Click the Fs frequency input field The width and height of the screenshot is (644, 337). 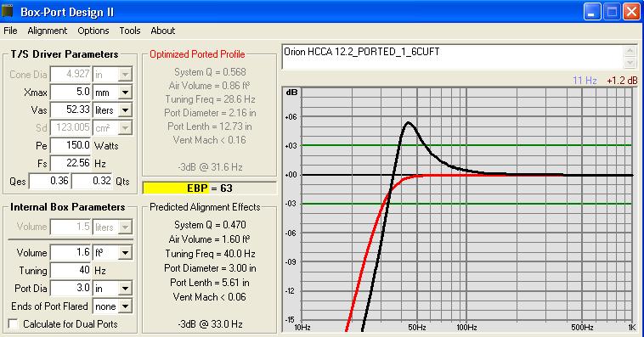coord(71,163)
